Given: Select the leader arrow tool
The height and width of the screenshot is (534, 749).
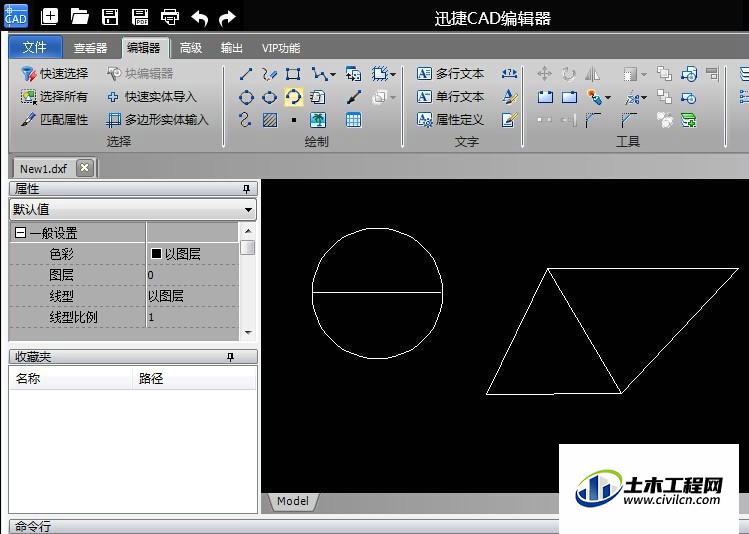Looking at the screenshot, I should point(354,97).
